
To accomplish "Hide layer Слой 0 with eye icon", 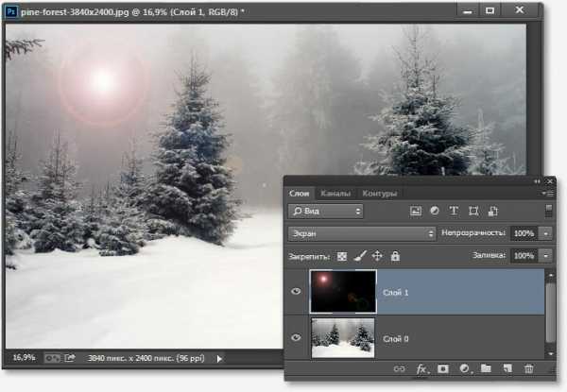I will 296,337.
